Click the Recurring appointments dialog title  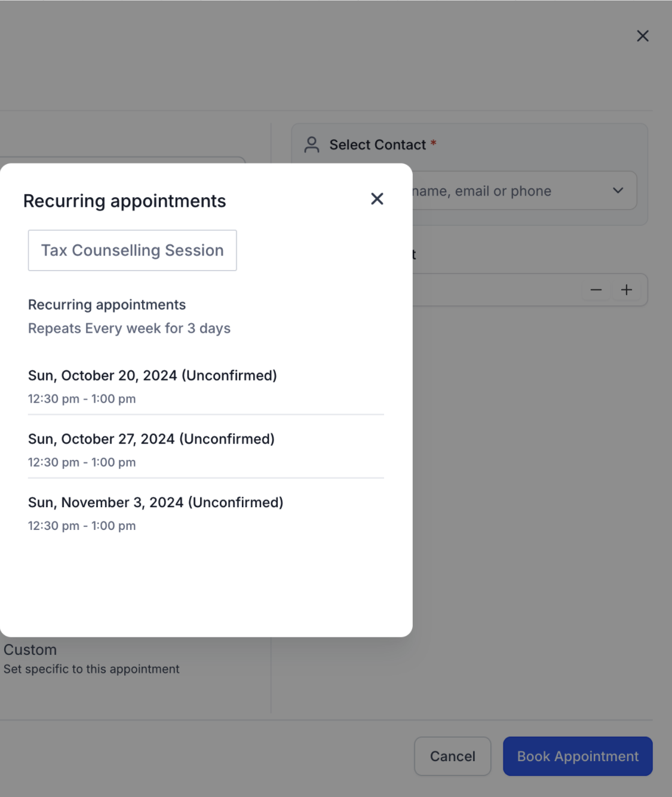coord(124,201)
